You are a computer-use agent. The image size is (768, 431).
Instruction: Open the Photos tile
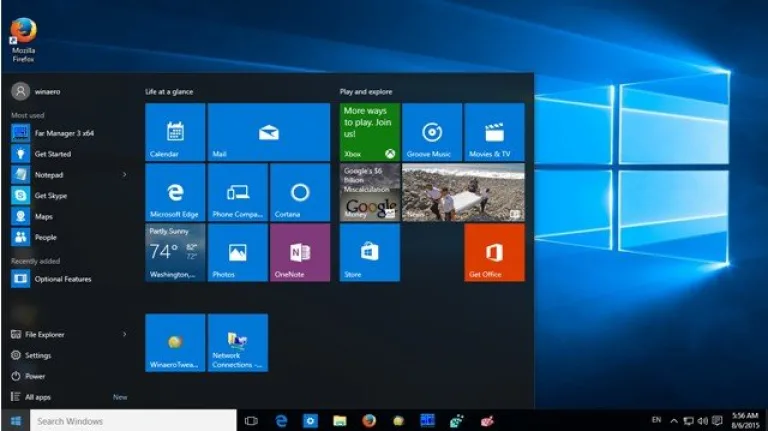238,252
